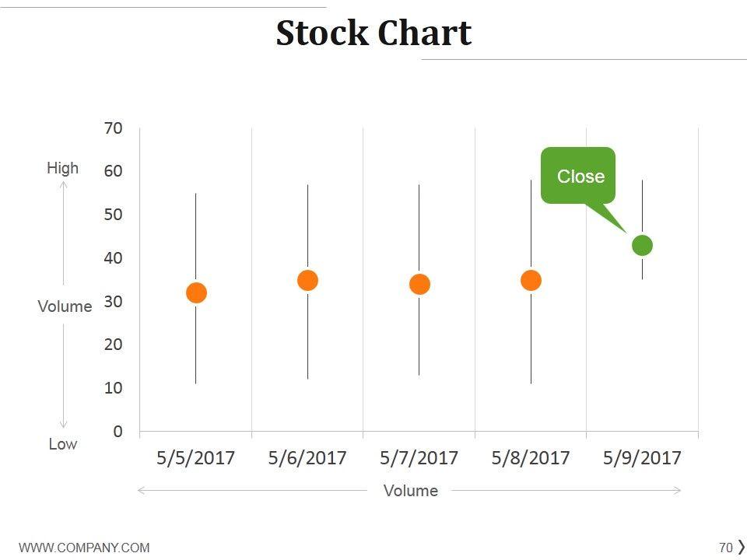Image resolution: width=747 pixels, height=560 pixels.
Task: Select the green data point for 5/9/2017
Action: 642,245
